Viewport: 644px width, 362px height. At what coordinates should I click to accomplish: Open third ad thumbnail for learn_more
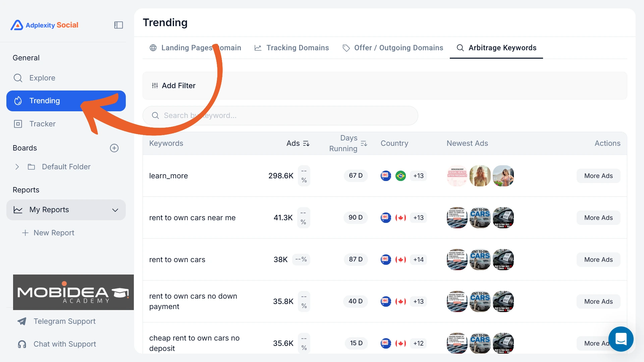[x=503, y=176]
